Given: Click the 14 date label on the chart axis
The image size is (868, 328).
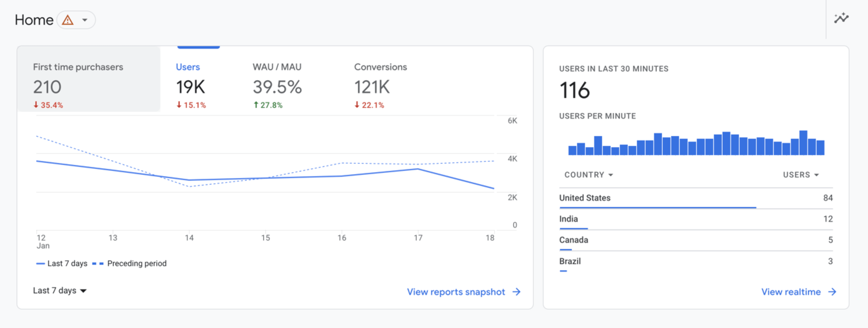Looking at the screenshot, I should coord(189,238).
